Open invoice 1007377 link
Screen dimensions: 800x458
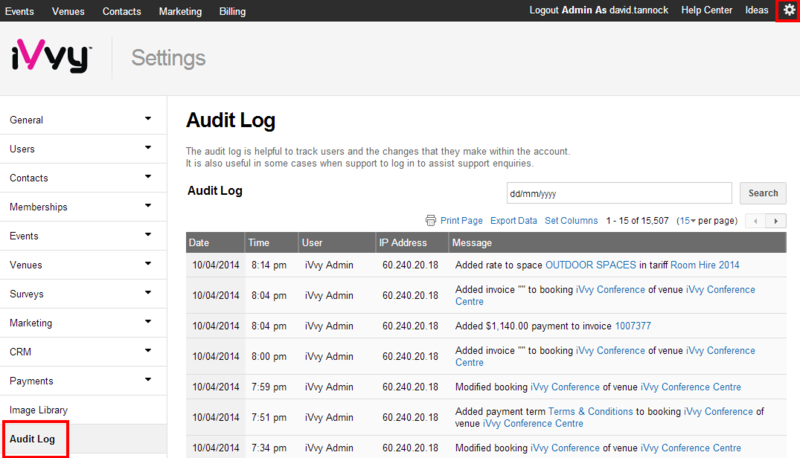(633, 326)
